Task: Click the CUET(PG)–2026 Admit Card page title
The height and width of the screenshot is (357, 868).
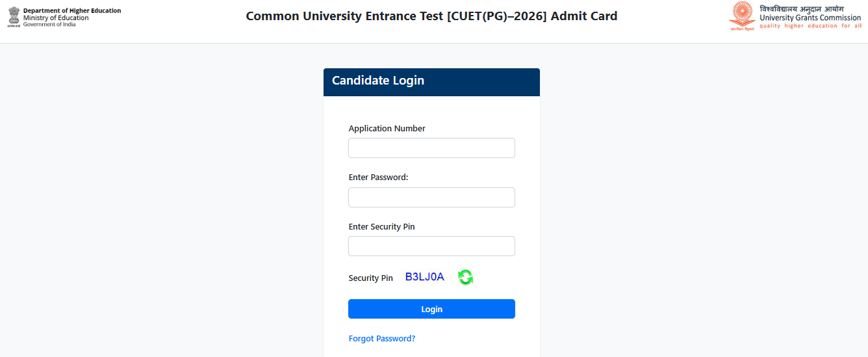Action: coord(431,16)
